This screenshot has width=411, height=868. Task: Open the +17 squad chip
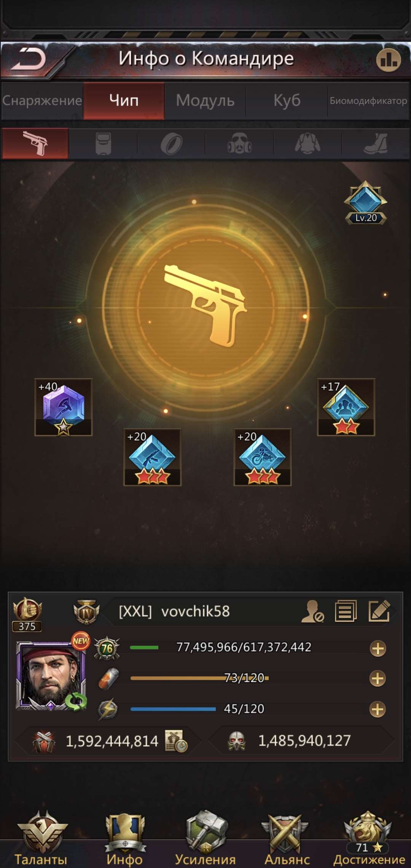pyautogui.click(x=346, y=407)
